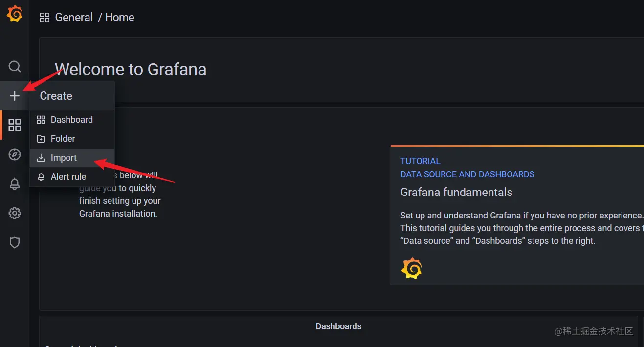Open the Alerting bell icon in sidebar
The image size is (644, 347).
coord(15,184)
